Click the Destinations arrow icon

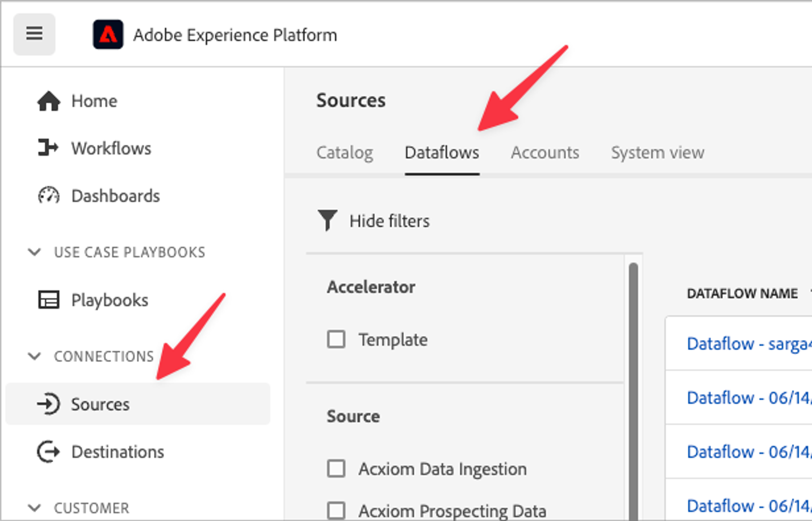coord(48,452)
